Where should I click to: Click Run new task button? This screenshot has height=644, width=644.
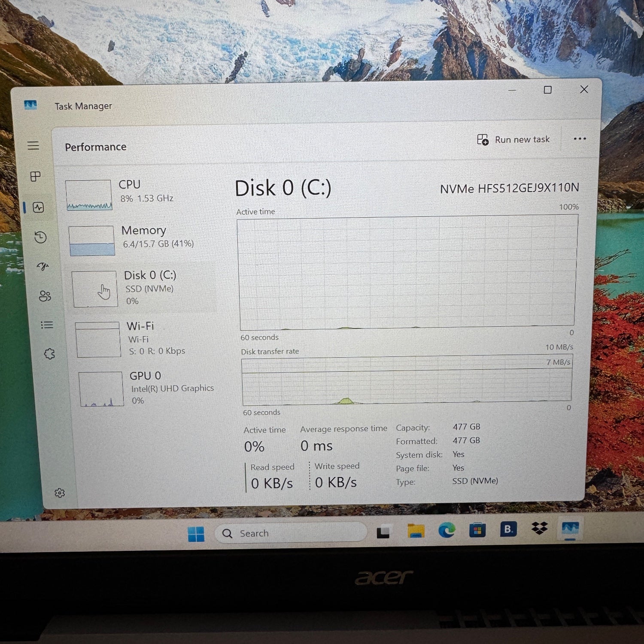click(513, 140)
